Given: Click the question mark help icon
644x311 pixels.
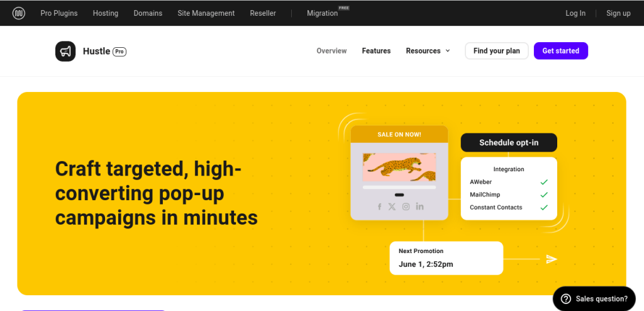Looking at the screenshot, I should (x=566, y=298).
